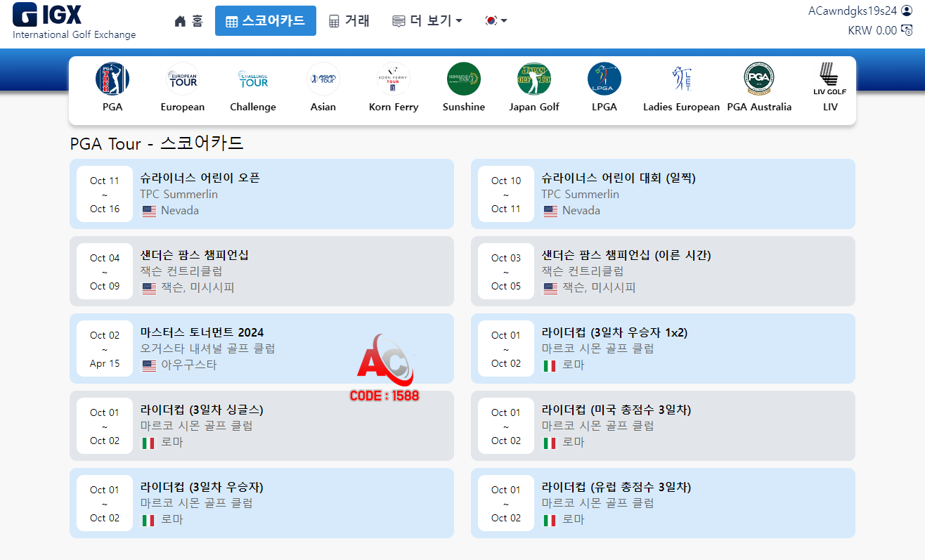Open the 거래 trading tab
925x560 pixels.
(349, 21)
